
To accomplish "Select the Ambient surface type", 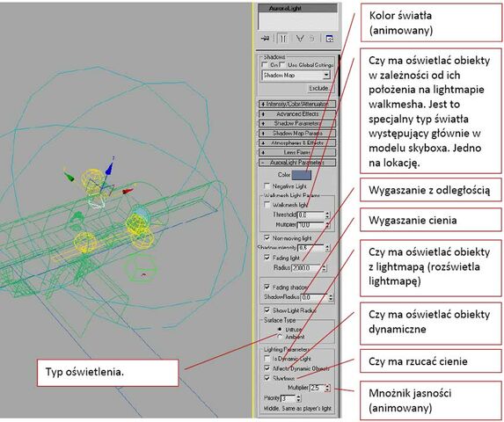I will [280, 337].
